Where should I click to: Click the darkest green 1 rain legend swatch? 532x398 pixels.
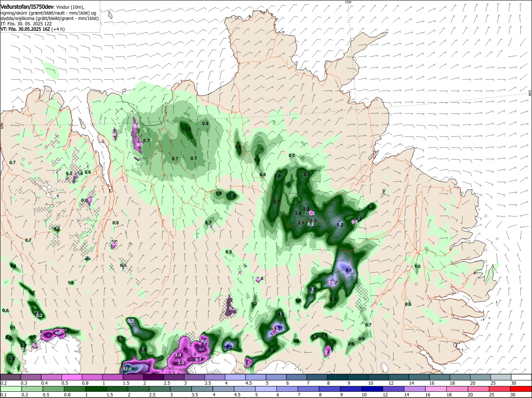pos(96,389)
